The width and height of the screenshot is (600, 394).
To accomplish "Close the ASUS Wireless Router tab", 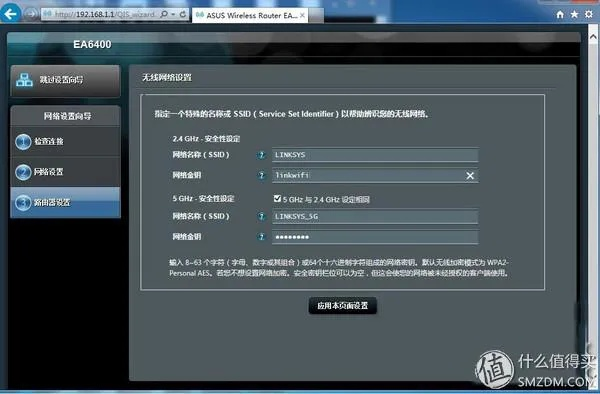I will pyautogui.click(x=302, y=15).
